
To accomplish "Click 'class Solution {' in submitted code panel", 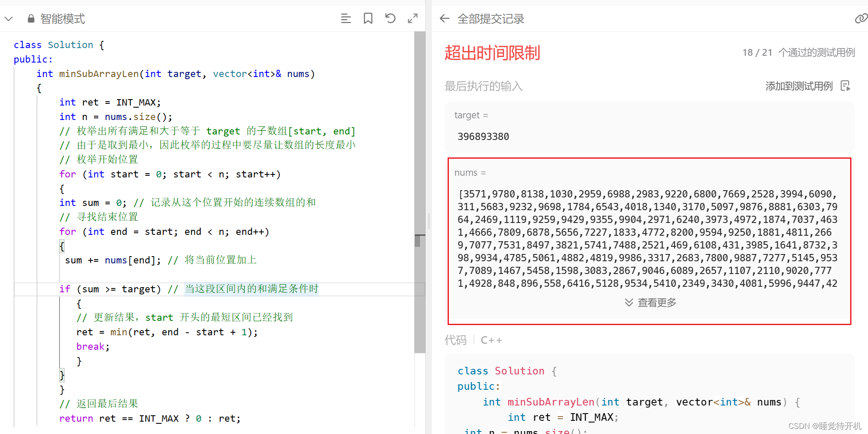I will pos(507,371).
